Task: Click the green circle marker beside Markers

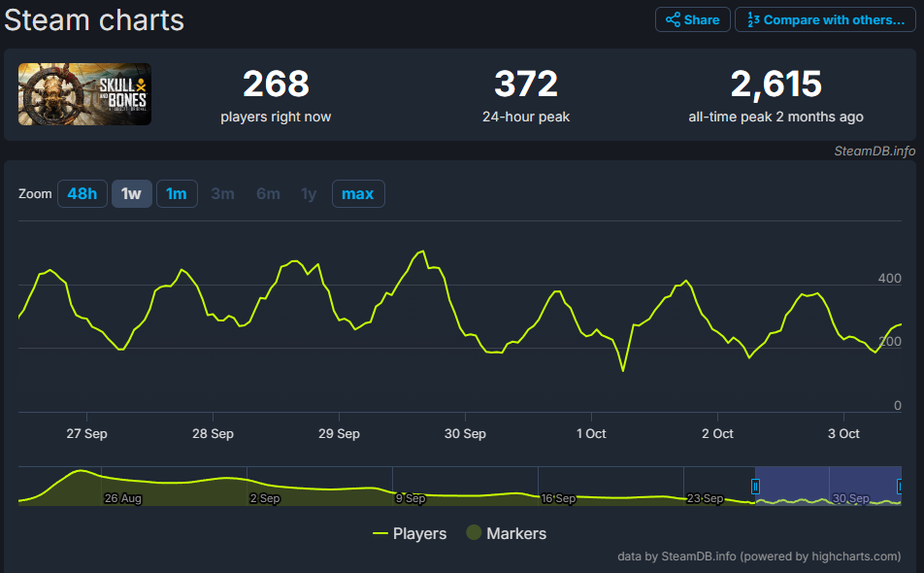Action: pyautogui.click(x=474, y=532)
